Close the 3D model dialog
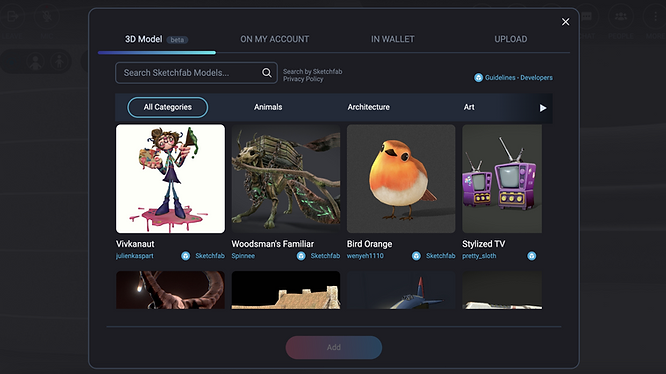The height and width of the screenshot is (374, 666). pos(565,22)
